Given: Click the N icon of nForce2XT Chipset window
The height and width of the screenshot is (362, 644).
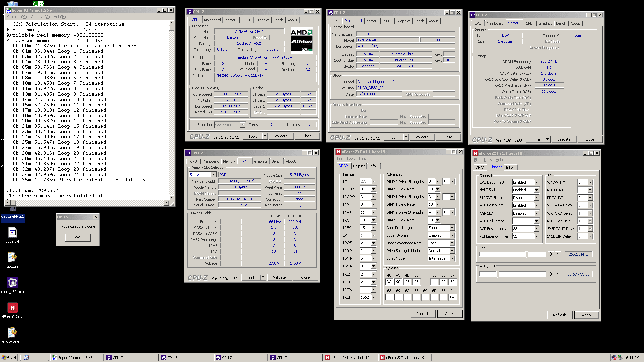Looking at the screenshot, I should (x=475, y=153).
